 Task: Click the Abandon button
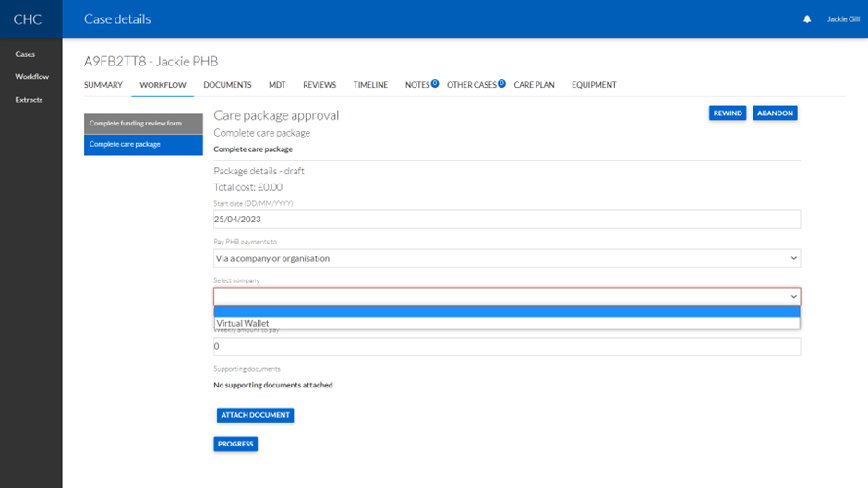(x=775, y=113)
